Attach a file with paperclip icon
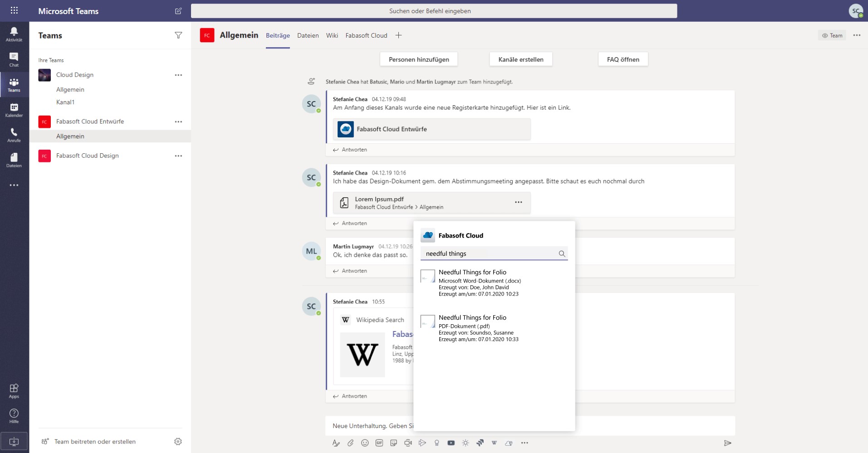 (350, 443)
